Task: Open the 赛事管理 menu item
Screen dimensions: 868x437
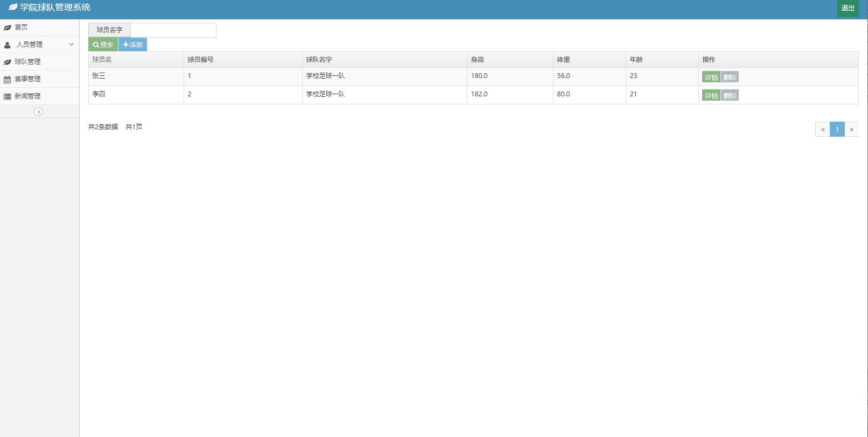Action: tap(27, 79)
